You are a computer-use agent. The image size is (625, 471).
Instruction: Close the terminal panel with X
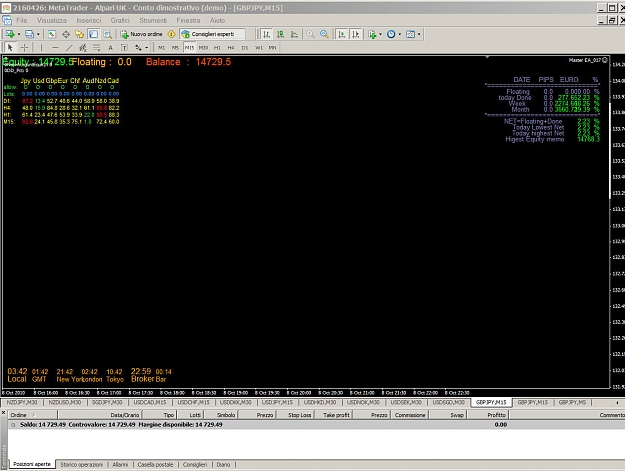[x=4, y=413]
